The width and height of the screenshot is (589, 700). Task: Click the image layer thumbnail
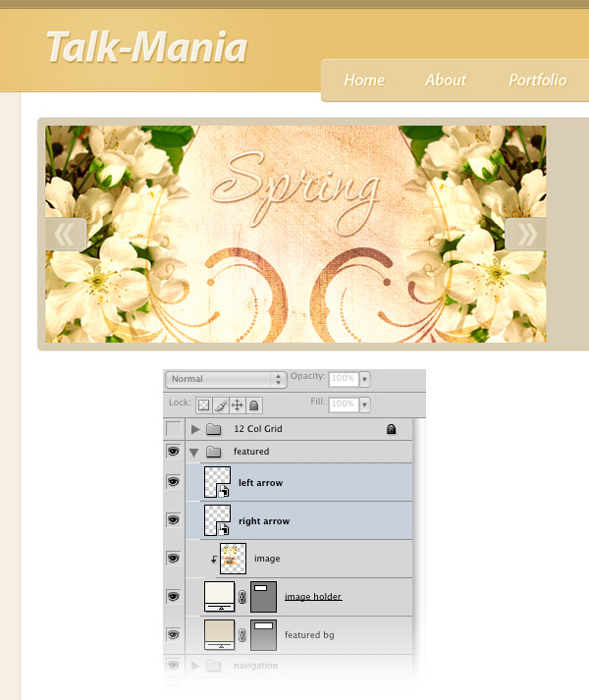(x=233, y=559)
